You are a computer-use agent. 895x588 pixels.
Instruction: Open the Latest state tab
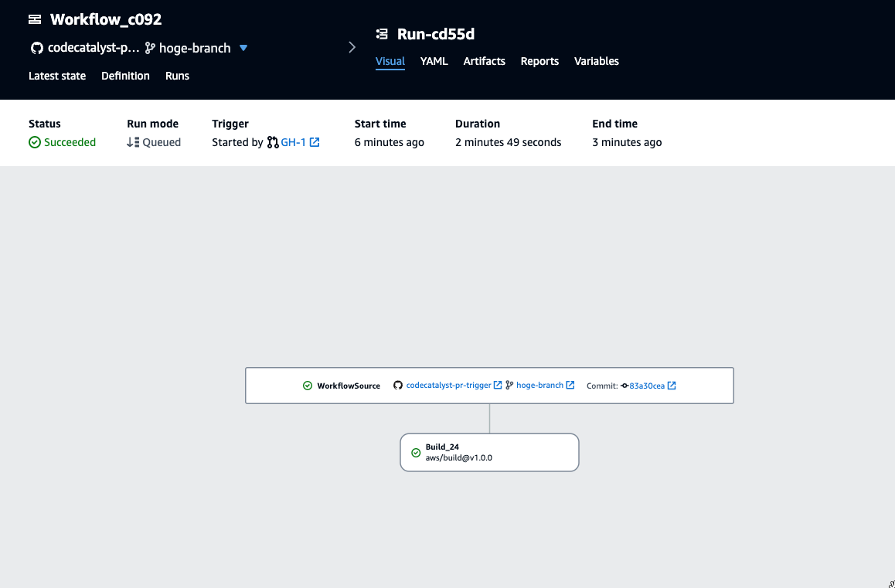(x=57, y=76)
